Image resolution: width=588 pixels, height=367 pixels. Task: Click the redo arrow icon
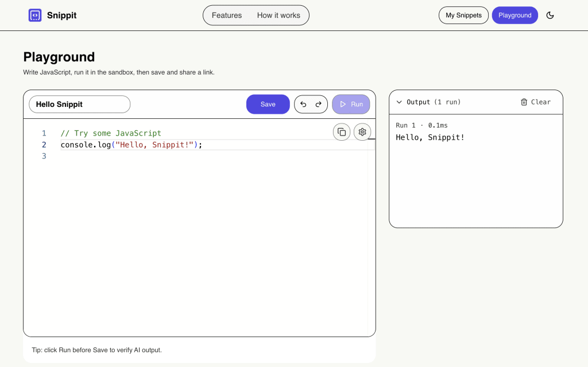click(318, 105)
